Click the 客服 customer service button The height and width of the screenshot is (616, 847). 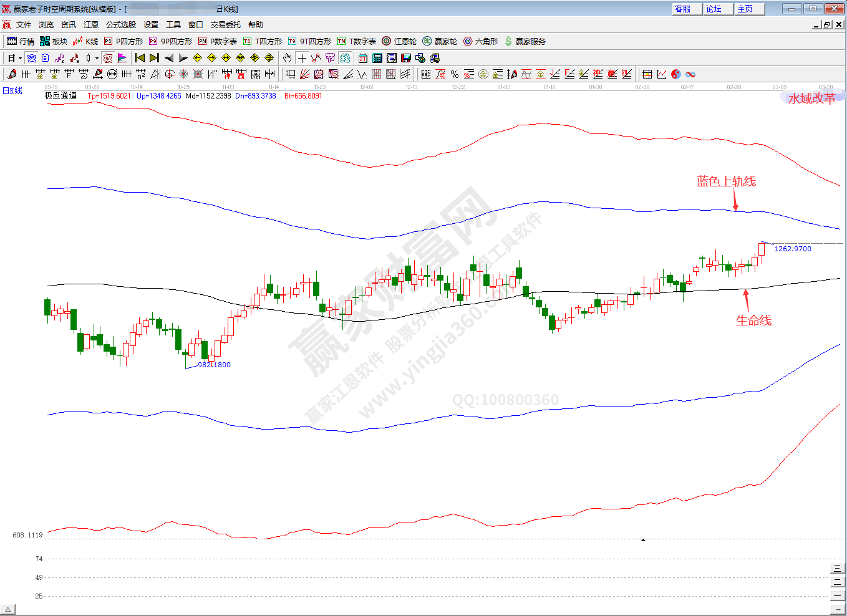point(683,9)
